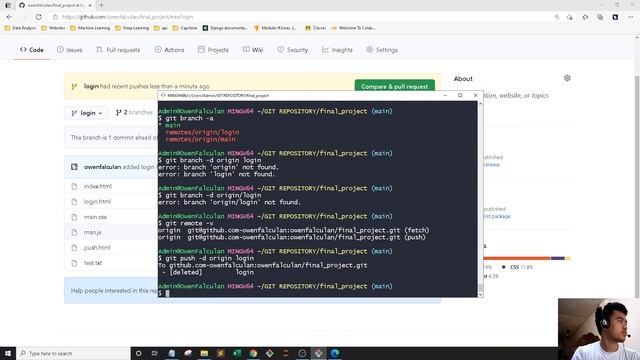Open Cortana circle icon in taskbar
Image resolution: width=640 pixels, height=360 pixels.
138,353
